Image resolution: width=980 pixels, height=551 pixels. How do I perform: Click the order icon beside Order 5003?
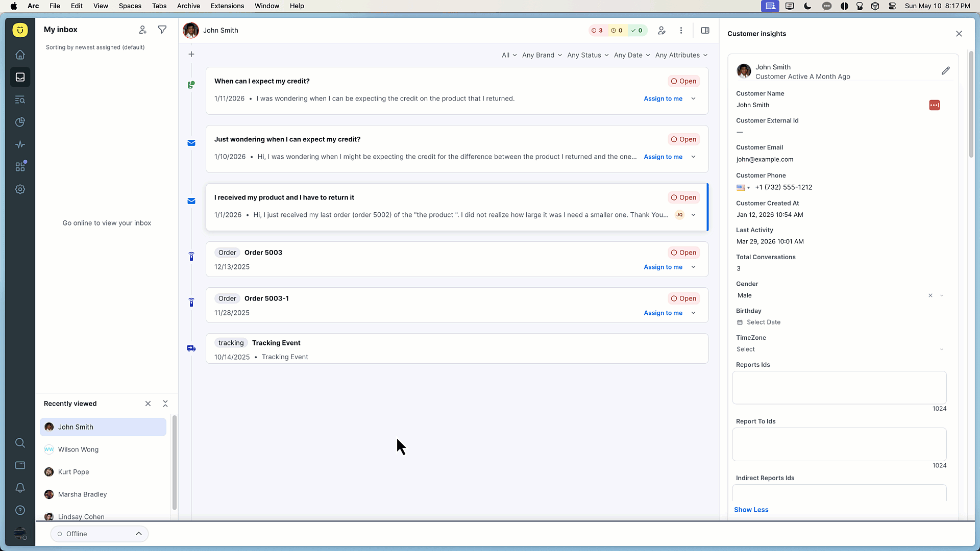click(x=191, y=256)
